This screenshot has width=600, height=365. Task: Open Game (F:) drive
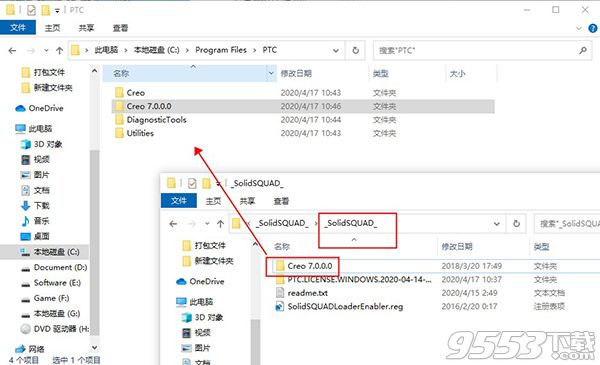[x=51, y=298]
